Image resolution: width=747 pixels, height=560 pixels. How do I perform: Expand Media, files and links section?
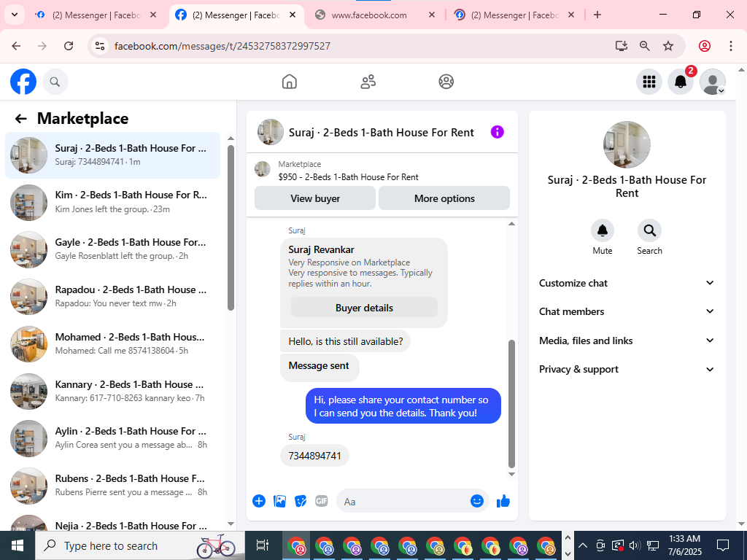pyautogui.click(x=627, y=341)
